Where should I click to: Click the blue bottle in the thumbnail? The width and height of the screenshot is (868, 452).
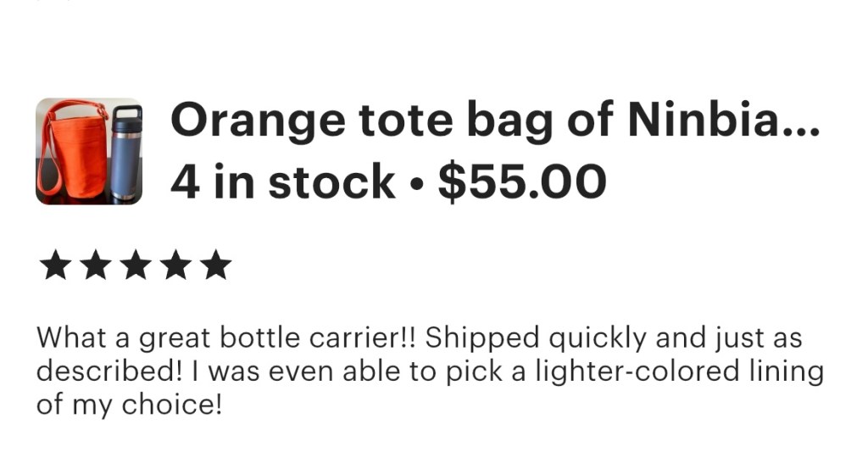(125, 154)
